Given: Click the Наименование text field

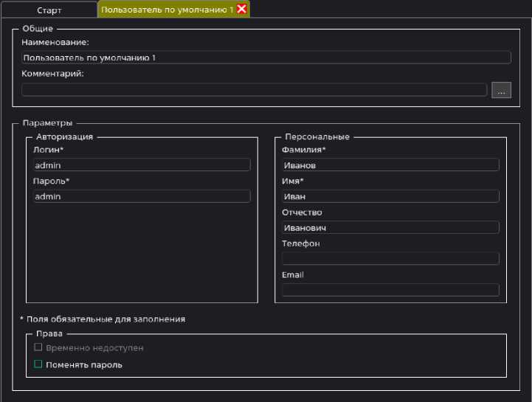Looking at the screenshot, I should [x=266, y=58].
